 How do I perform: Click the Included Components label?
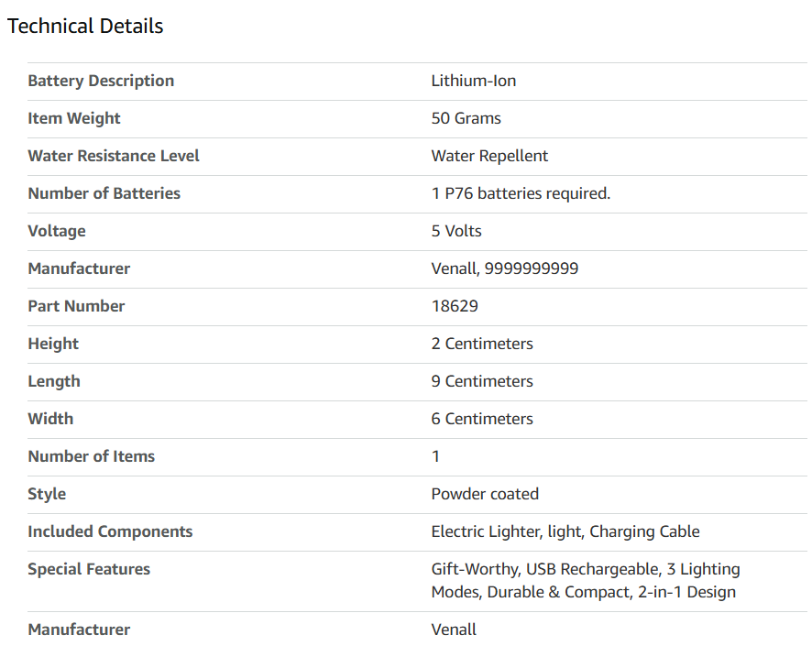click(110, 531)
